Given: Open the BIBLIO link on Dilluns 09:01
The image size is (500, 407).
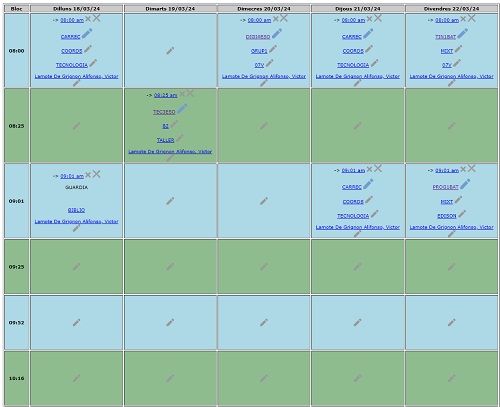Looking at the screenshot, I should click(76, 210).
